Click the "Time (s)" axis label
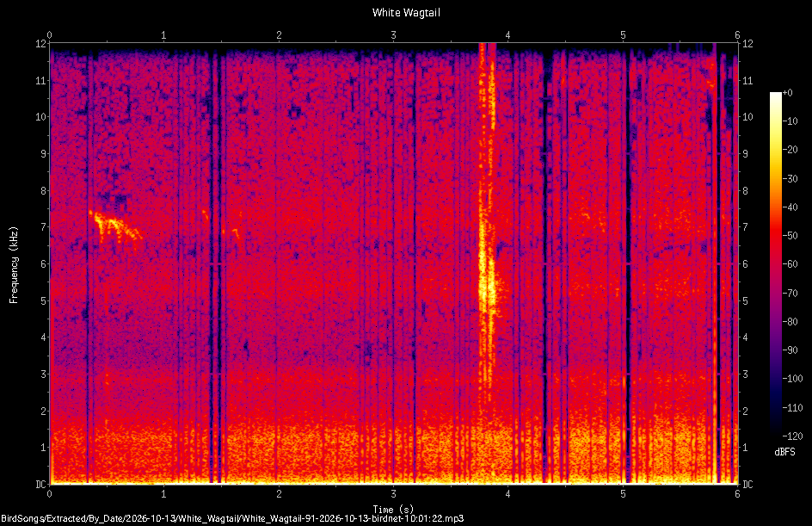Viewport: 812px width, 526px height. click(x=393, y=510)
